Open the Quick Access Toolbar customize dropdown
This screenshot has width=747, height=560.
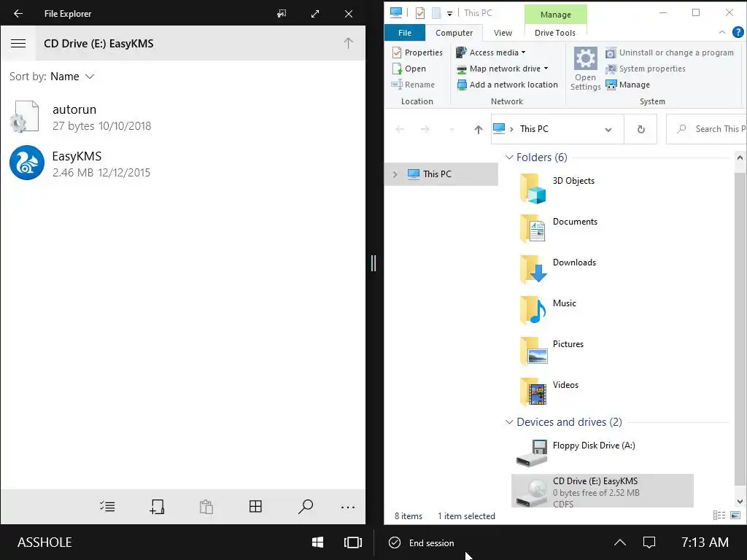click(x=449, y=14)
